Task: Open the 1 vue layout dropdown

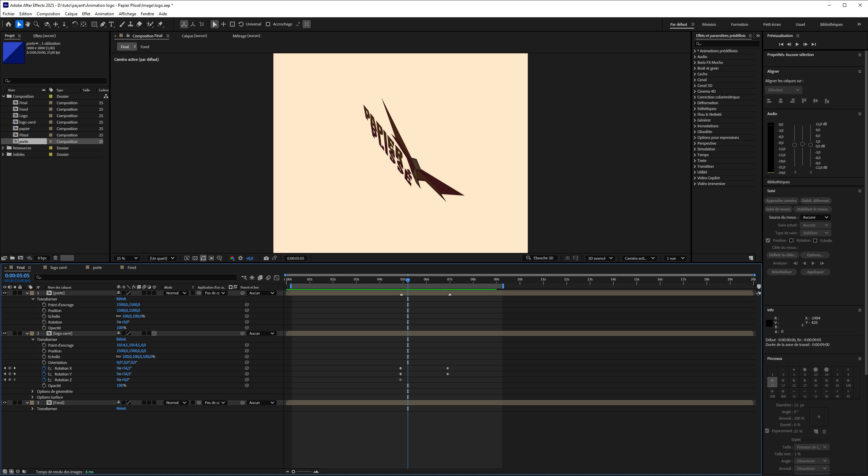Action: (675, 258)
